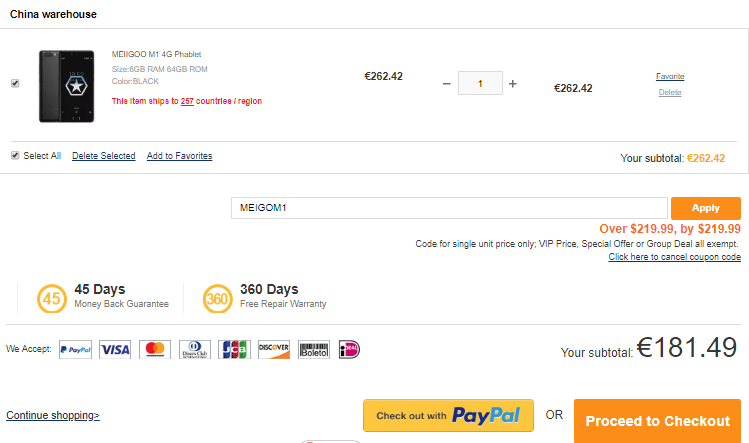Viewport: 749px width, 443px height.
Task: Focus the quantity input field
Action: pos(480,83)
